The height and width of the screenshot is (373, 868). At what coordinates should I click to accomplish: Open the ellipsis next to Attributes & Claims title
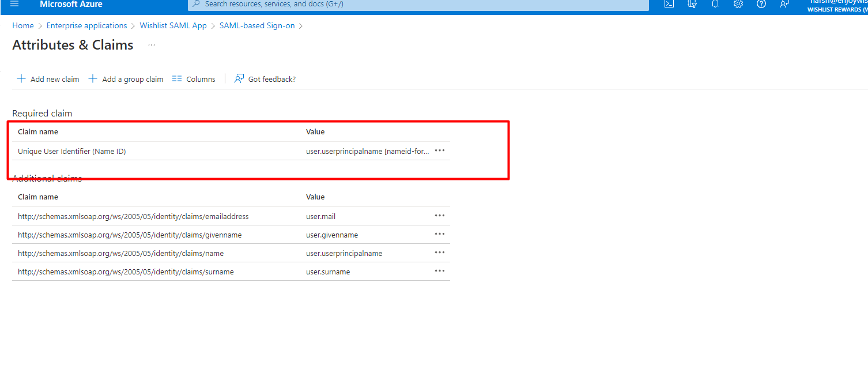[152, 45]
